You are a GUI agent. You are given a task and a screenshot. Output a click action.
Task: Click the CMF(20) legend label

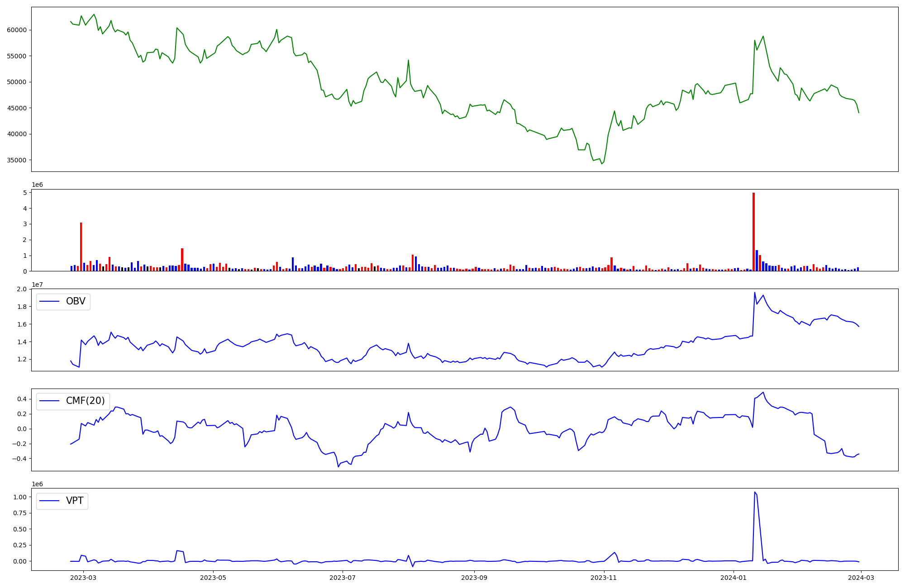point(85,401)
